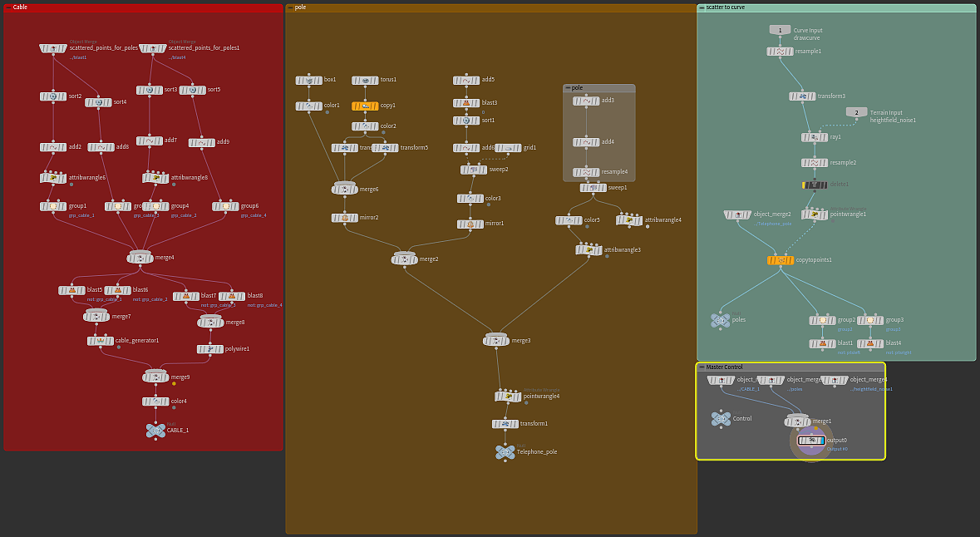This screenshot has width=980, height=537.
Task: Click the 'Master Control' box title text
Action: (724, 367)
